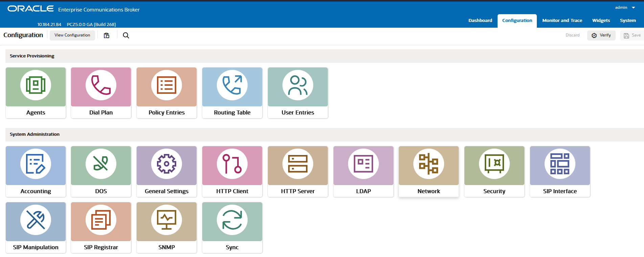Open the Network tile

pyautogui.click(x=429, y=172)
